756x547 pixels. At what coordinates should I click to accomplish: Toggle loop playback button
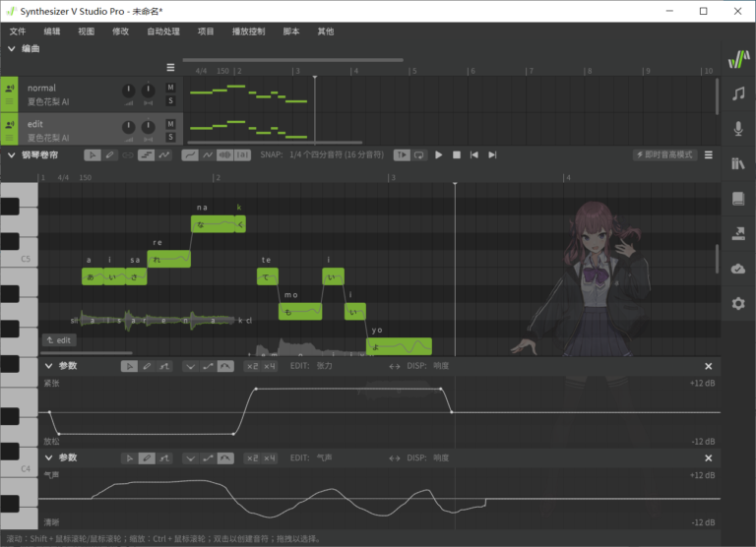(x=419, y=154)
